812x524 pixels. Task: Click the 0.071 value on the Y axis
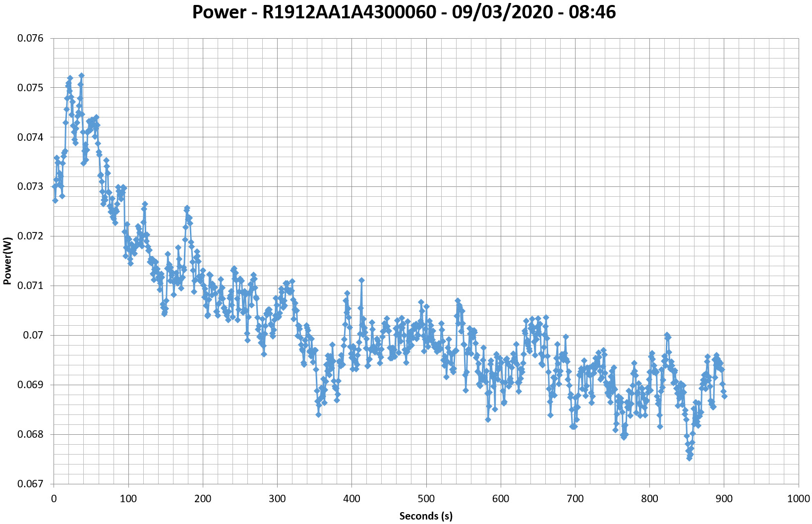point(30,286)
